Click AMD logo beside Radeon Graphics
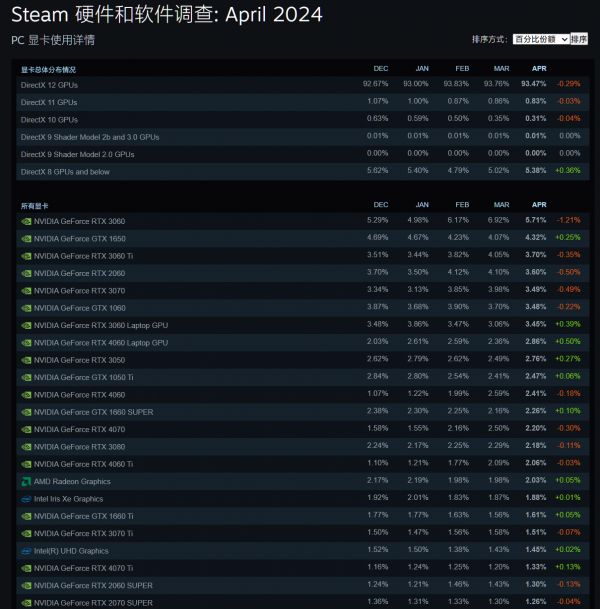600x609 pixels. pos(26,482)
